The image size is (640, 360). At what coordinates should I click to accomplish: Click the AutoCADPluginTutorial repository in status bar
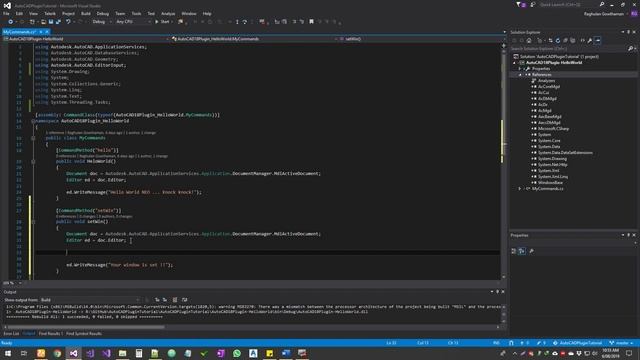pyautogui.click(x=578, y=343)
